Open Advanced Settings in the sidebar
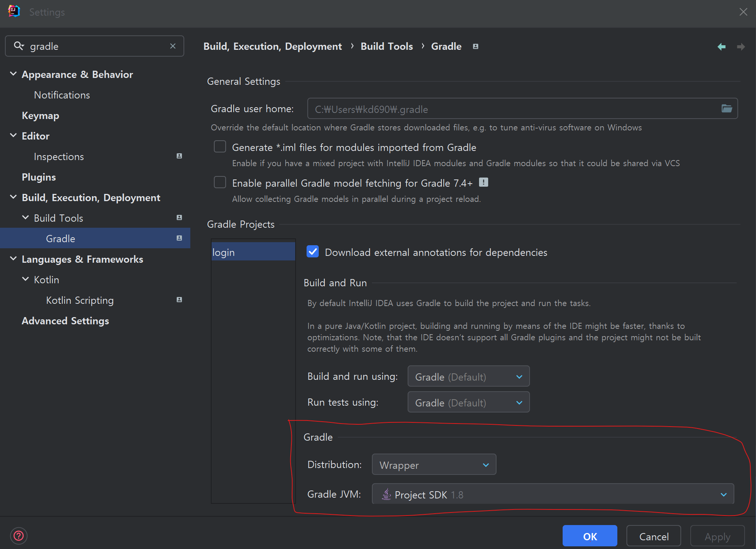Screen dimensions: 756x549 point(65,321)
